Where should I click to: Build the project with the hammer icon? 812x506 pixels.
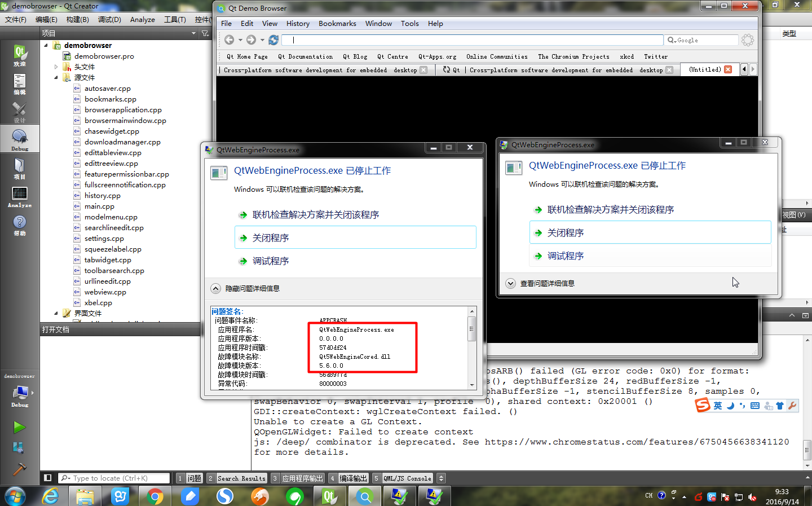19,468
